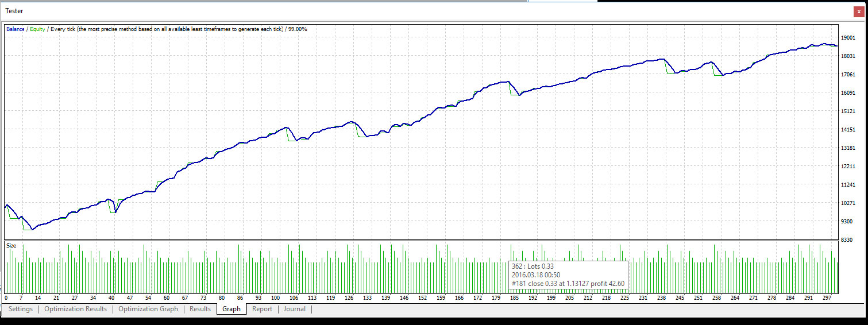Click trade number 231 on the bottom axis
Image resolution: width=868 pixels, height=325 pixels.
coord(643,298)
